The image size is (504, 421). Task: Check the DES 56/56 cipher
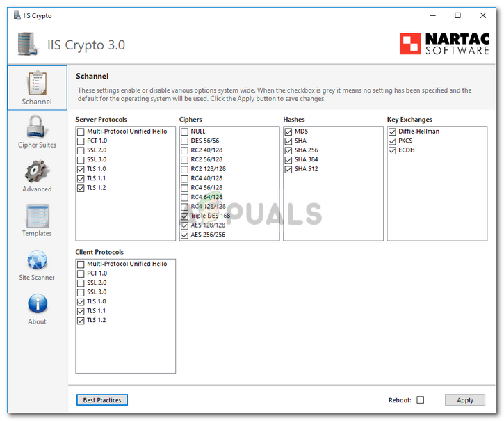184,141
